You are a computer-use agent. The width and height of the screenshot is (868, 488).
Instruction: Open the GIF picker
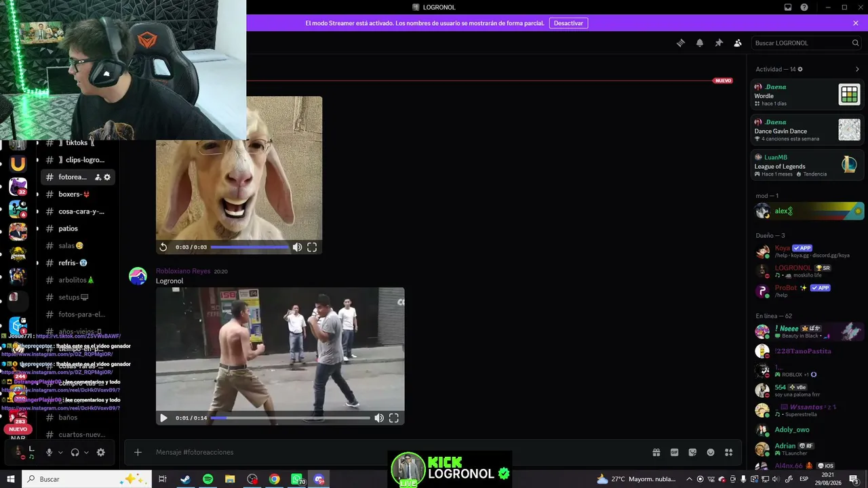[x=675, y=452]
